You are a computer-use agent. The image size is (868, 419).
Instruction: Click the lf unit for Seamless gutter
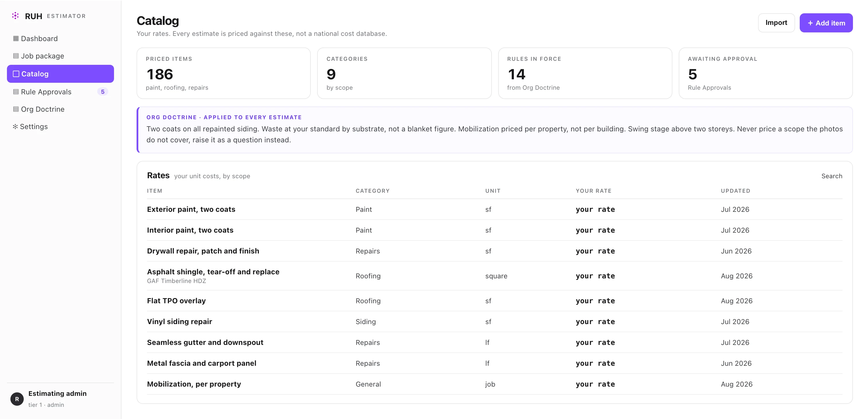[x=487, y=343]
